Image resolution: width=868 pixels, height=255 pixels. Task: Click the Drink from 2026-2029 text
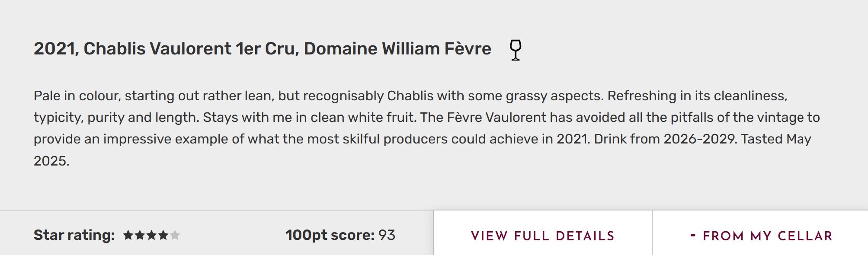pos(664,139)
